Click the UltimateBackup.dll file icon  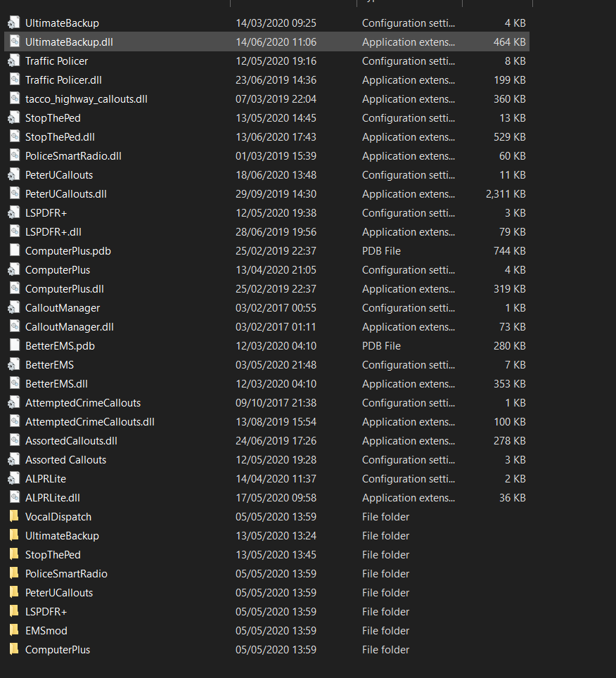click(x=14, y=42)
